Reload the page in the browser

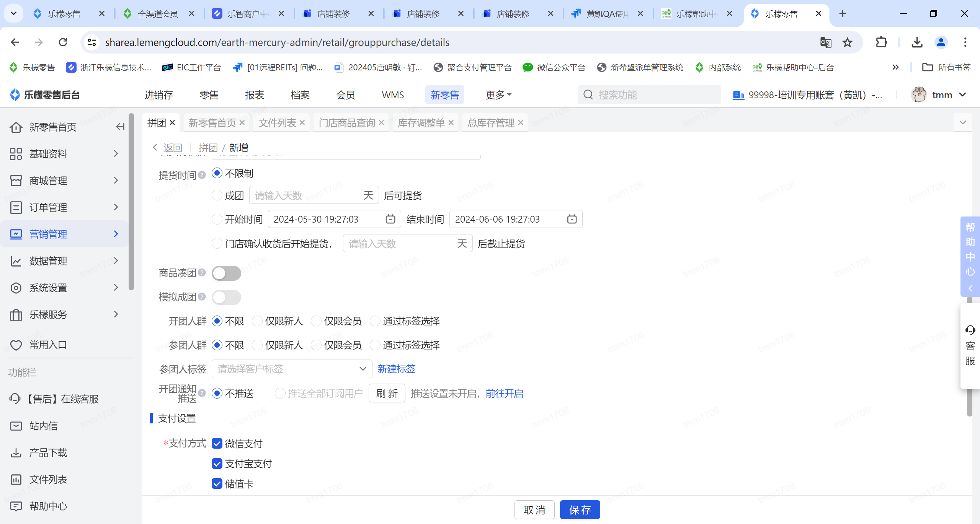click(63, 42)
